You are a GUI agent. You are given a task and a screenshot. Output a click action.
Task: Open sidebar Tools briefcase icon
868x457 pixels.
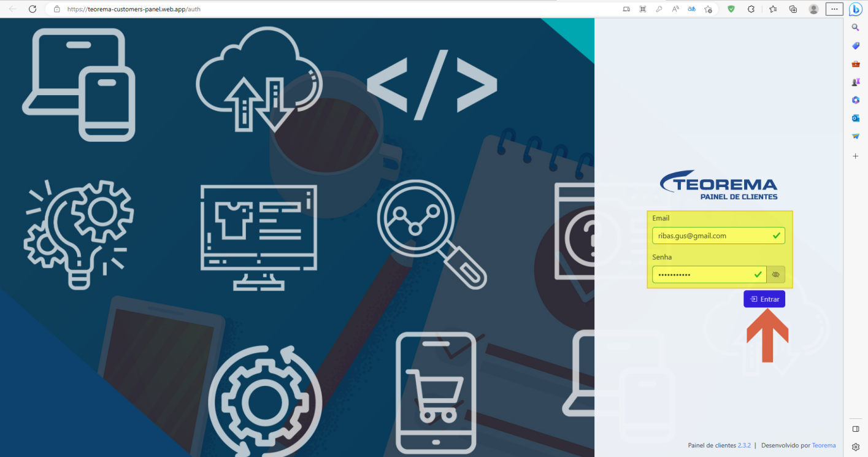tap(856, 64)
